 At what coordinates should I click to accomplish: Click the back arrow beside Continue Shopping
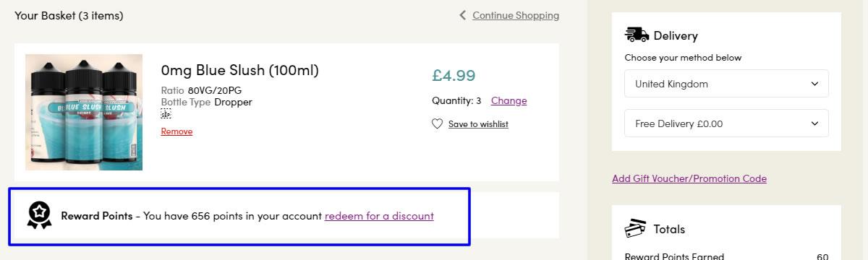coord(463,15)
